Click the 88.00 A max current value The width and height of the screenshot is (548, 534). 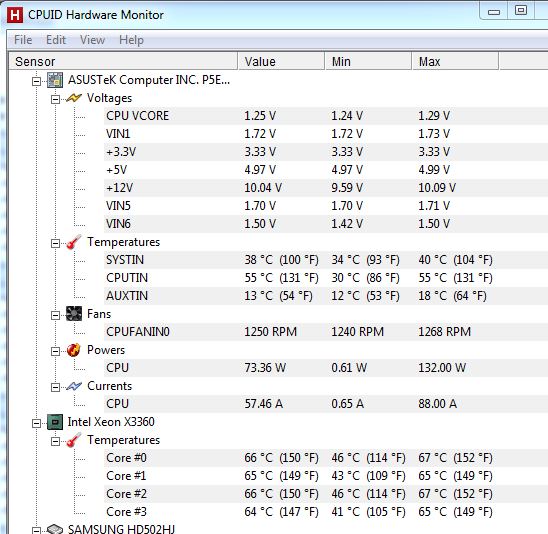tap(438, 404)
